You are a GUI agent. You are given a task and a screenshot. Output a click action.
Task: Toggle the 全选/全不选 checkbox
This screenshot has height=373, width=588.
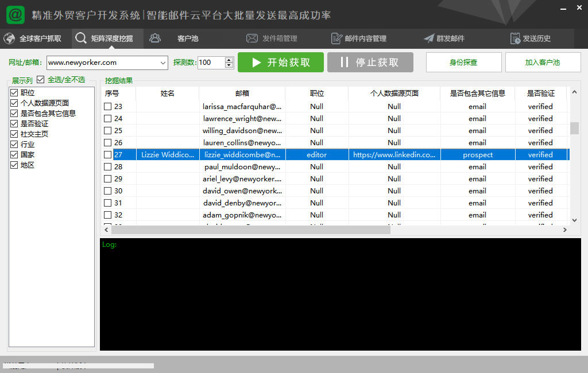tap(41, 80)
